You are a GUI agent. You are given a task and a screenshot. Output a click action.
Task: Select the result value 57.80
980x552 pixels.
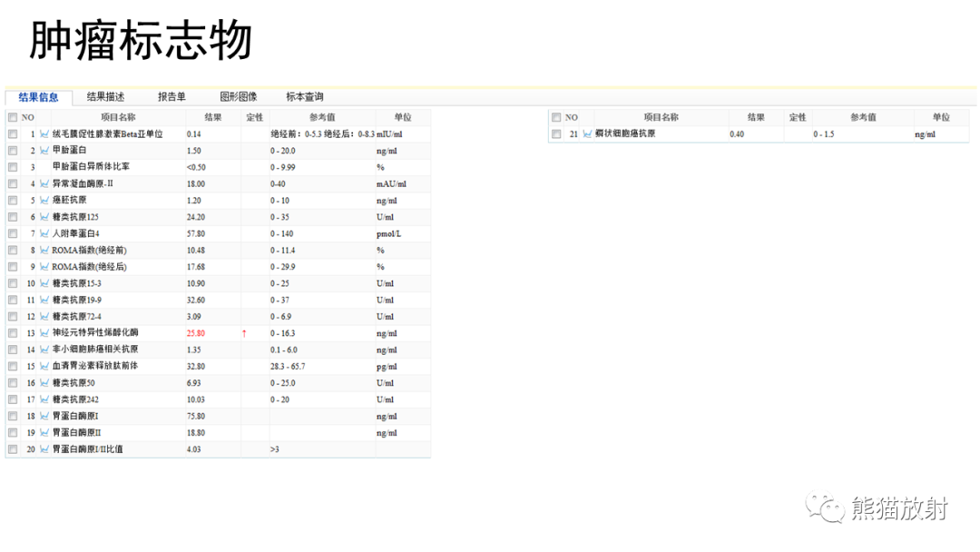pos(196,234)
